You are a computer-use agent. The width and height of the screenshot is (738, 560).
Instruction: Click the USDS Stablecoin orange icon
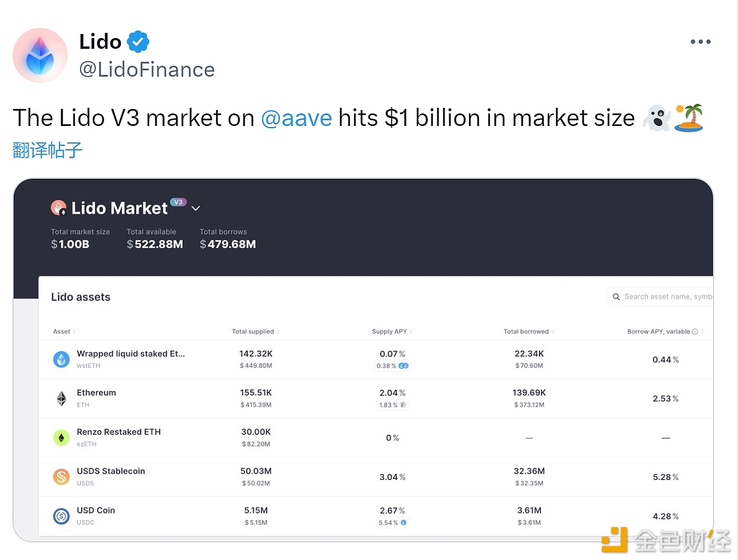pyautogui.click(x=61, y=477)
